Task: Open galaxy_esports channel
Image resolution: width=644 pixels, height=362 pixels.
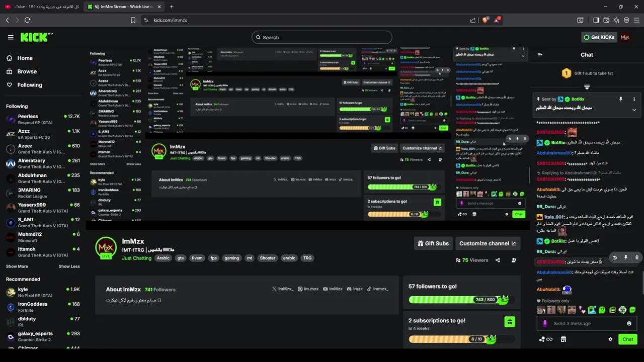Action: pos(43,336)
